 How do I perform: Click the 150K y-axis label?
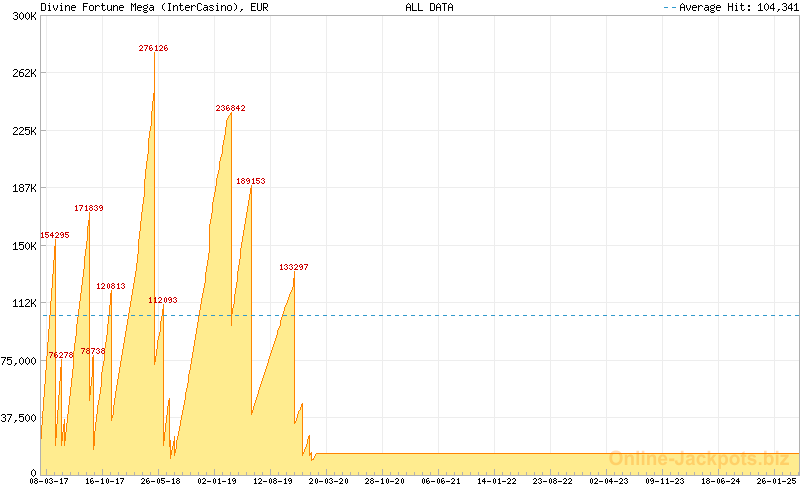point(23,246)
